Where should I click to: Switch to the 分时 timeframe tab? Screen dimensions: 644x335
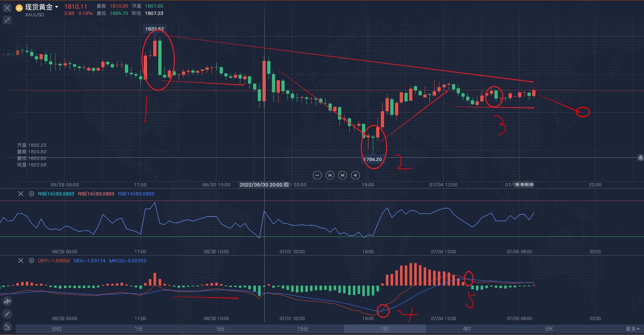tap(57, 329)
